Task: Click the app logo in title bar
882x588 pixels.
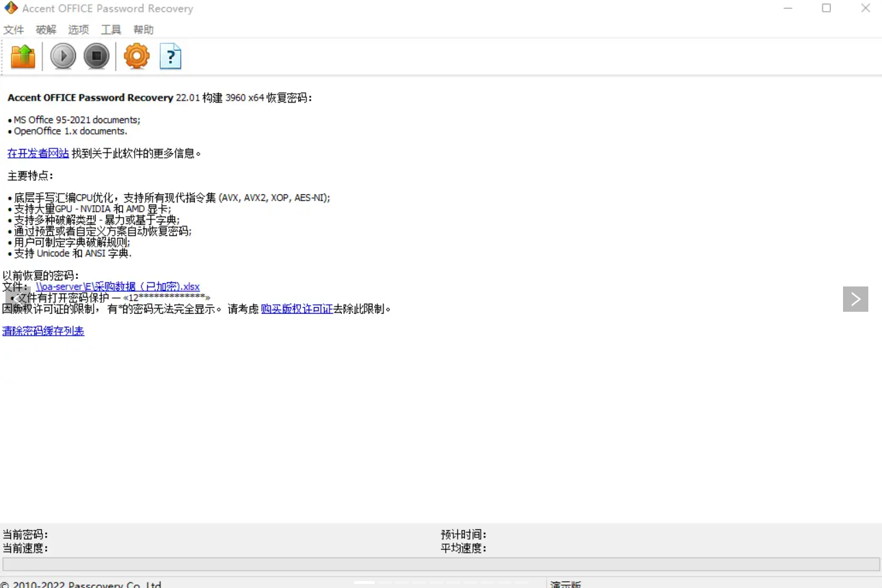Action: (x=11, y=8)
